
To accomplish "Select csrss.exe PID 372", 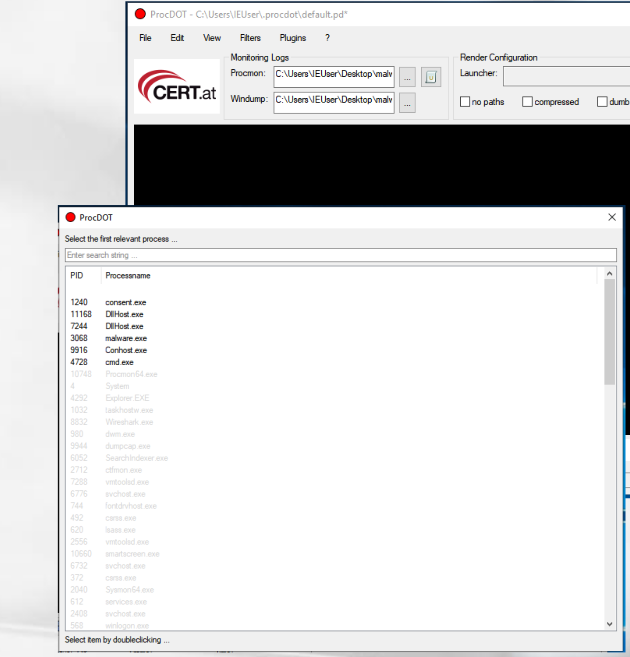I will (335, 578).
